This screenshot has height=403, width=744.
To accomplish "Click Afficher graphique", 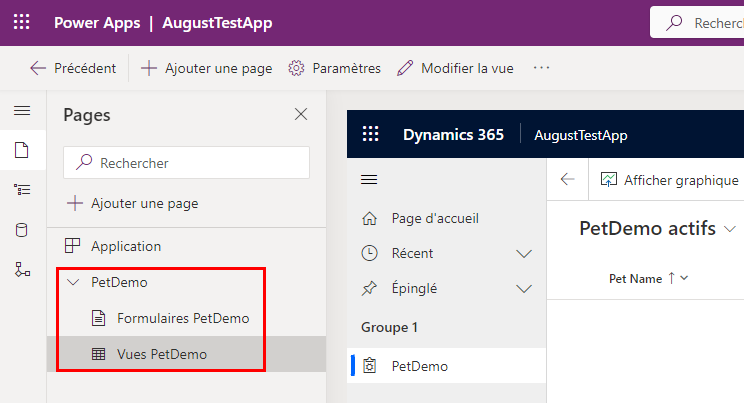I will (x=670, y=180).
